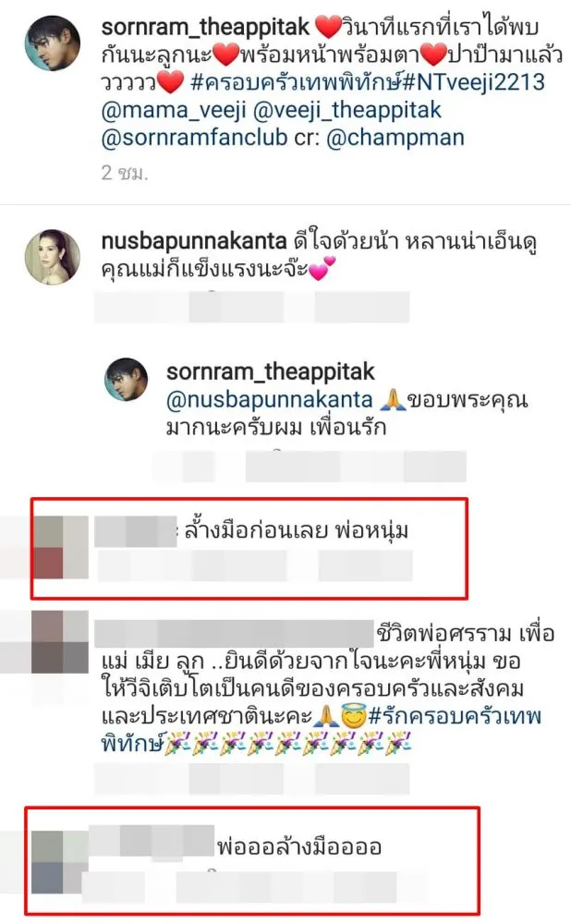Open sornram_theappitak profile picture at top

(53, 43)
